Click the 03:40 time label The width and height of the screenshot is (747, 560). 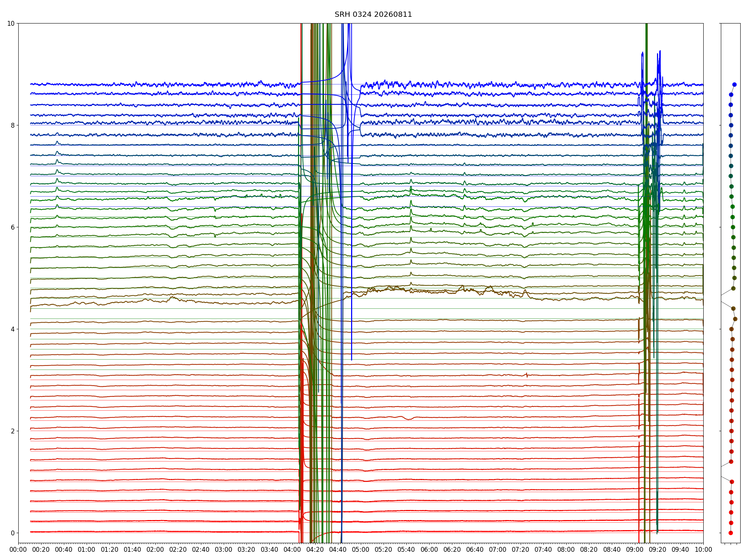269,550
